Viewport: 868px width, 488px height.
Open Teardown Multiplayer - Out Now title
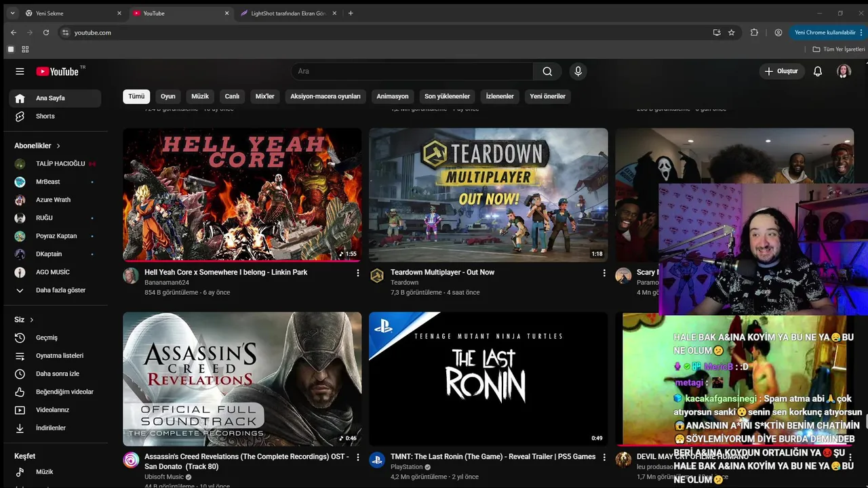pyautogui.click(x=442, y=272)
